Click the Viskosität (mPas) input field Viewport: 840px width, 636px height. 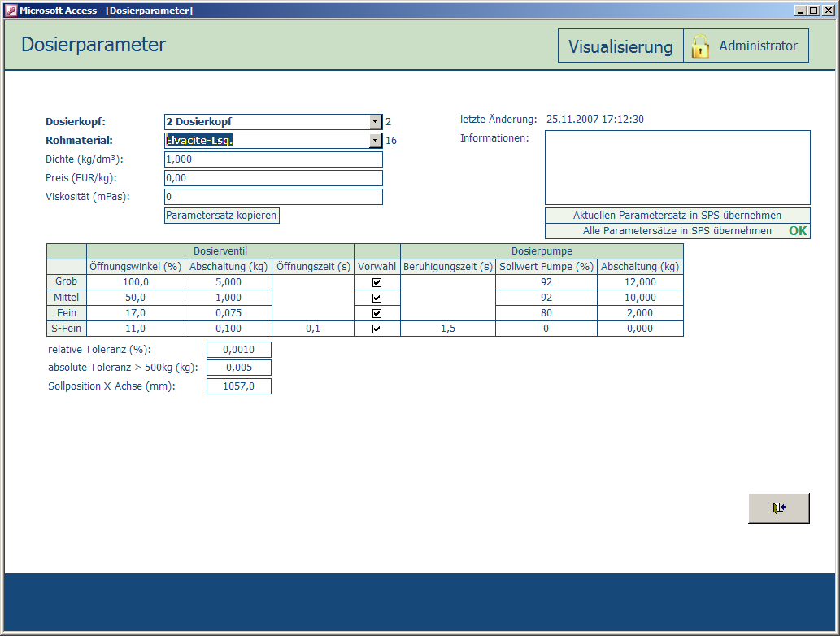(x=273, y=197)
